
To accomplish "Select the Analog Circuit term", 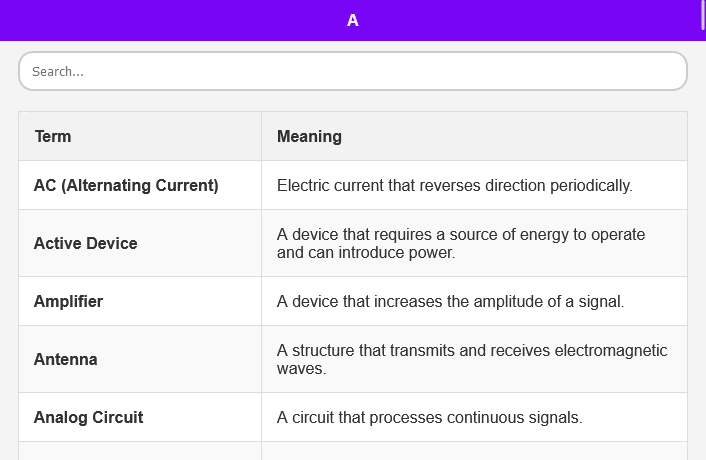I will pos(88,417).
